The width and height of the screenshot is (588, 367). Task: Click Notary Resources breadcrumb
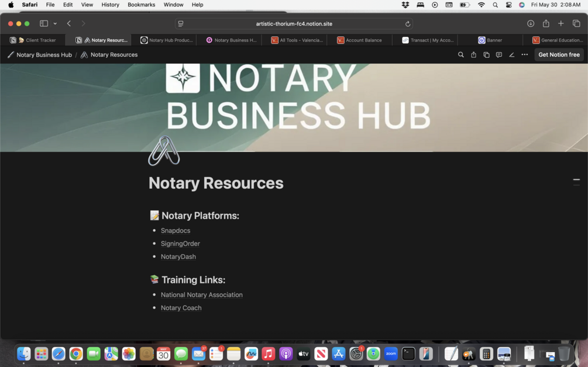[x=109, y=55]
